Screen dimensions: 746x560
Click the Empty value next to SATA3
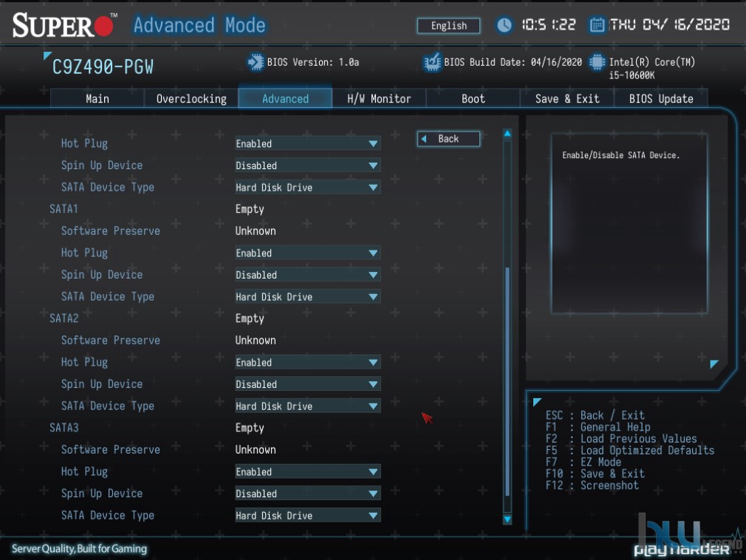pyautogui.click(x=250, y=428)
